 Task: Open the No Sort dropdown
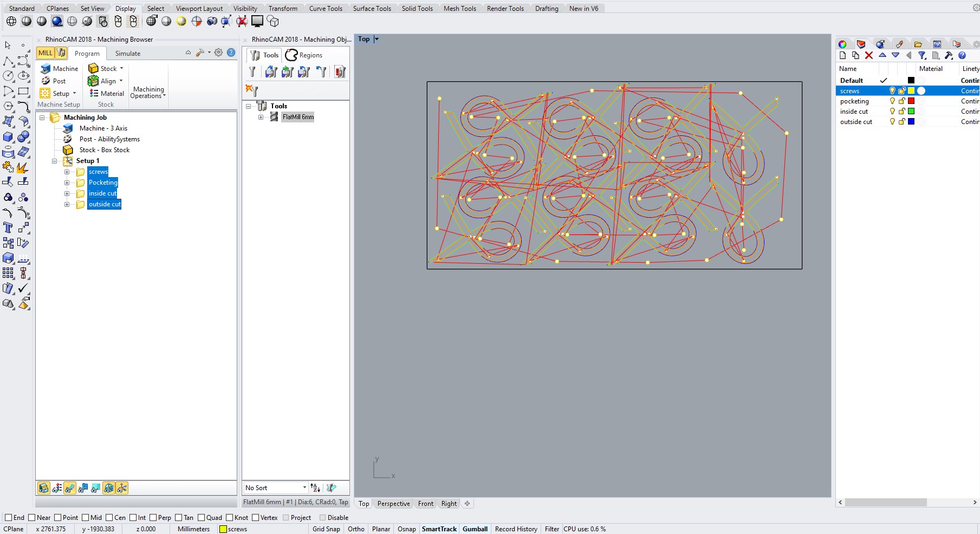point(276,488)
